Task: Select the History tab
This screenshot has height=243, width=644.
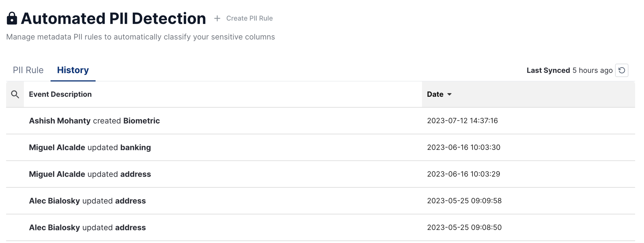Action: click(x=73, y=70)
